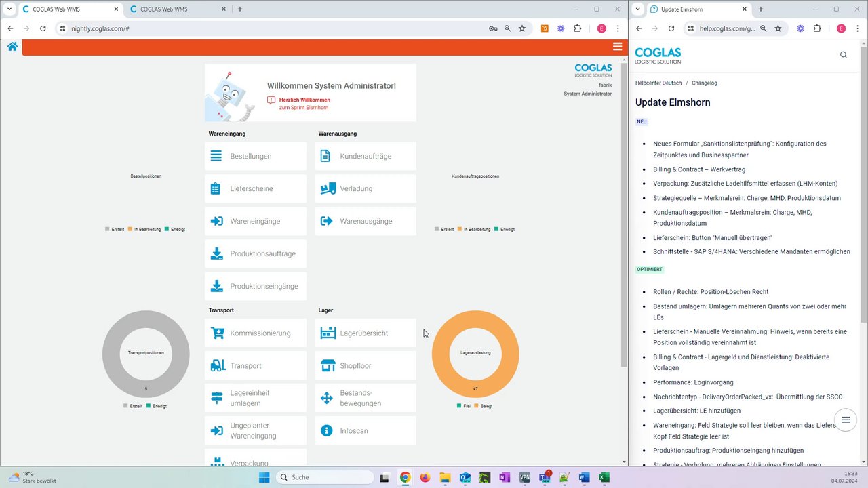This screenshot has width=868, height=488.
Task: Toggle In Bearbeitung legend in Kundenauftragspositionen chart
Action: 474,230
